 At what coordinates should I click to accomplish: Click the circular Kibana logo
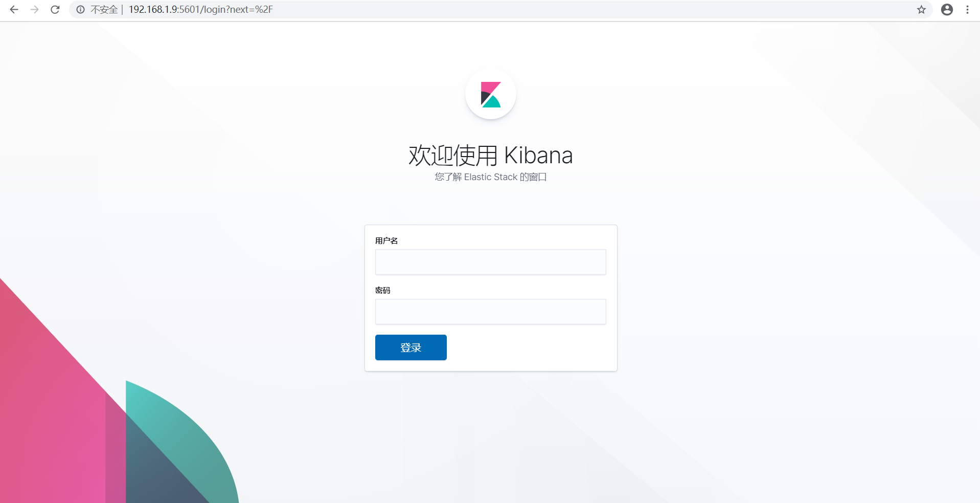pos(490,94)
